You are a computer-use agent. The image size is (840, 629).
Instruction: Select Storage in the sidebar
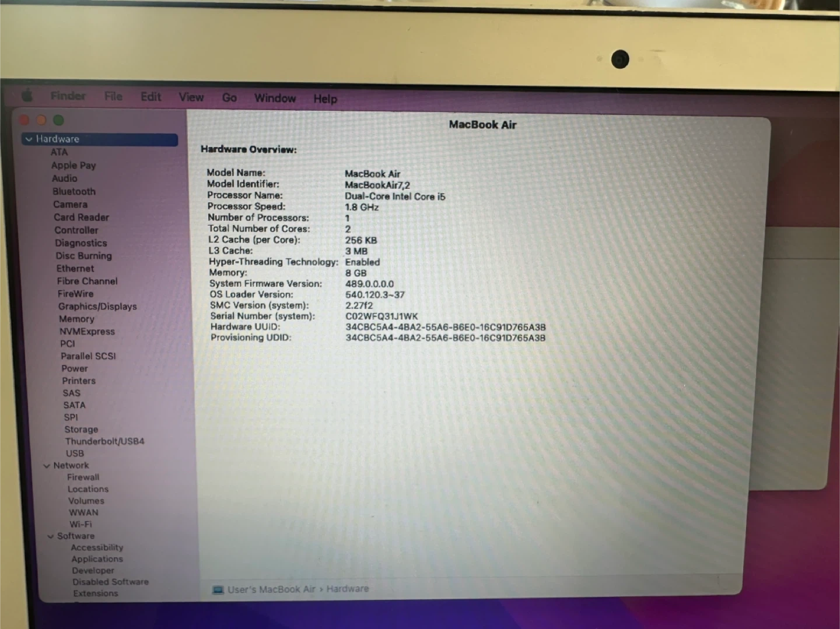pos(81,430)
